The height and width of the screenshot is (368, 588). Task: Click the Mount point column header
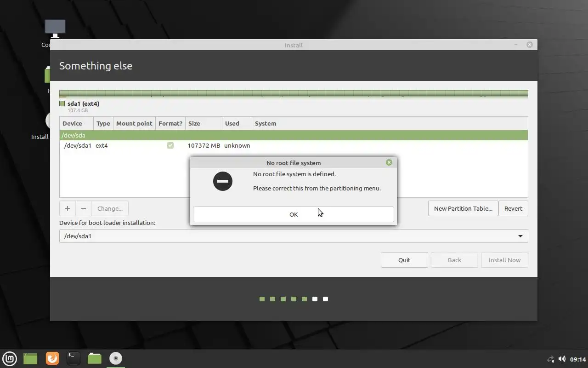(x=134, y=123)
